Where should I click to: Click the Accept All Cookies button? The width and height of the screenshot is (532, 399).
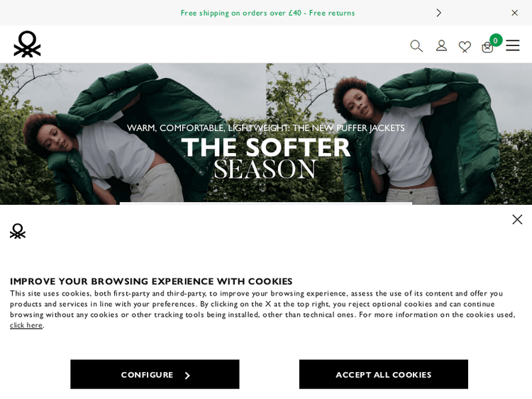[383, 374]
